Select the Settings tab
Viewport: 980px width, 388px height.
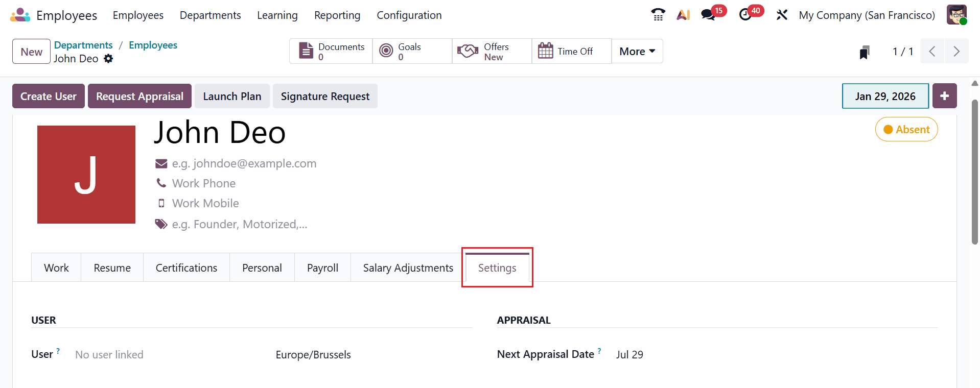click(497, 268)
